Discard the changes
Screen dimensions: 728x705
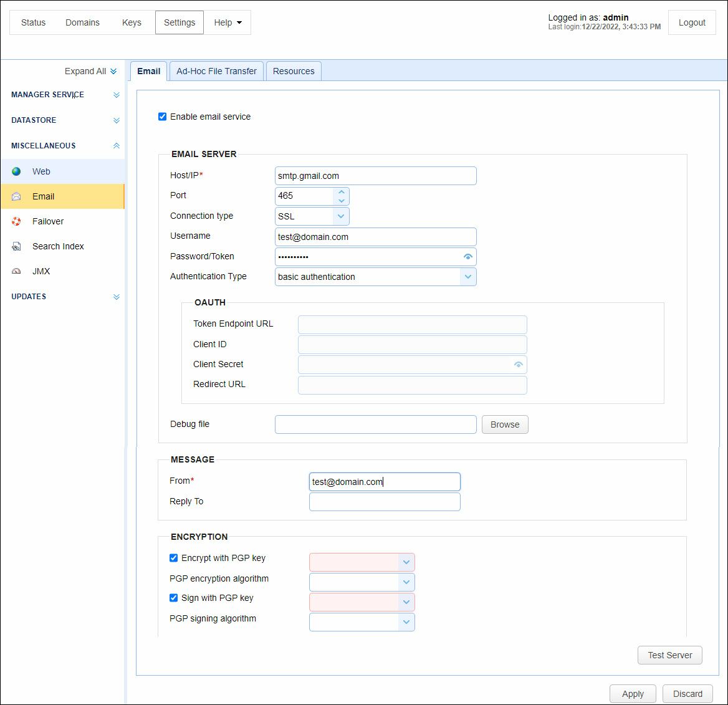pyautogui.click(x=687, y=693)
